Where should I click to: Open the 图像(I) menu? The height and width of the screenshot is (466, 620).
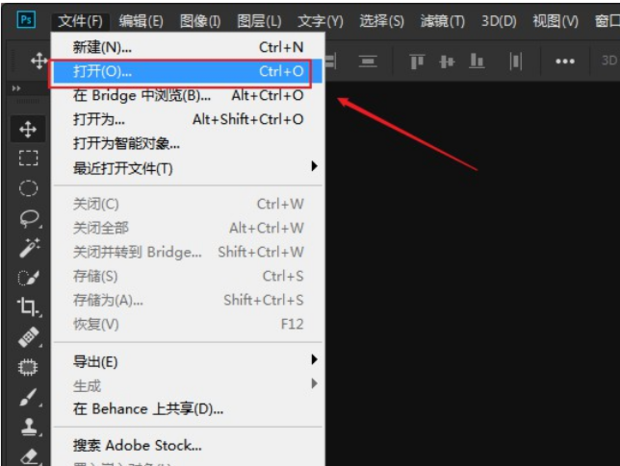click(x=200, y=21)
